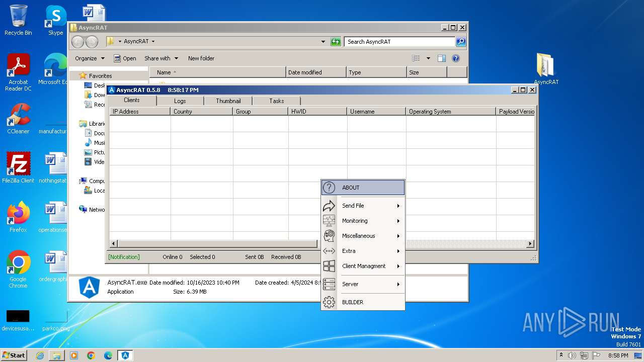Switch to the Clients tab
The image size is (644, 362).
(x=132, y=100)
